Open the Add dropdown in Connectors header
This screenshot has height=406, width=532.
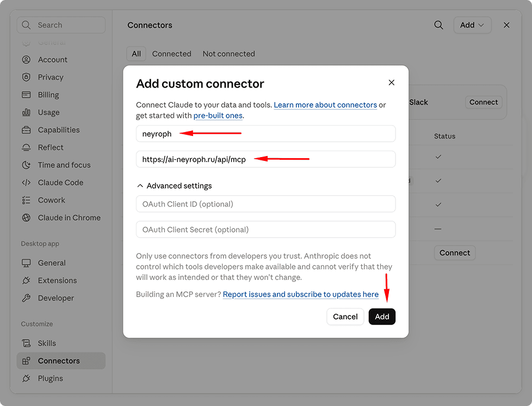point(472,25)
